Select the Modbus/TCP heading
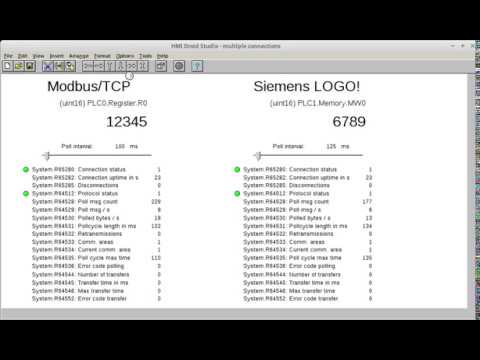This screenshot has width=480, height=360. (x=89, y=87)
